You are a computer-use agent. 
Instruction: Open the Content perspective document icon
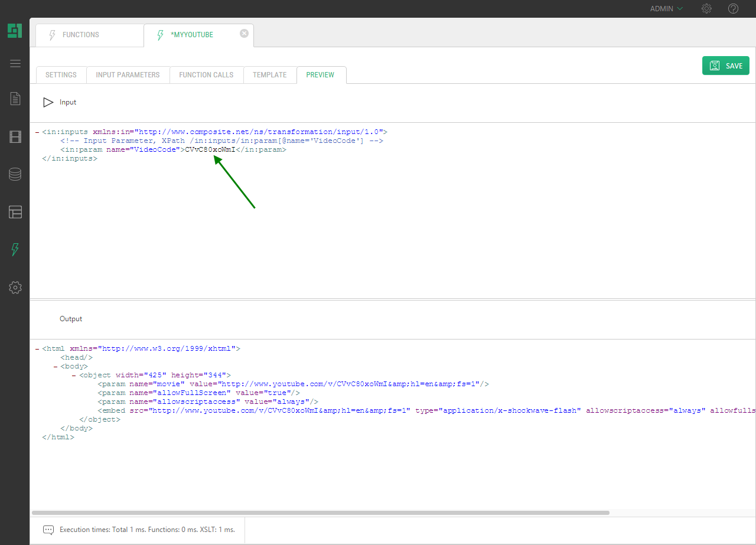15,99
